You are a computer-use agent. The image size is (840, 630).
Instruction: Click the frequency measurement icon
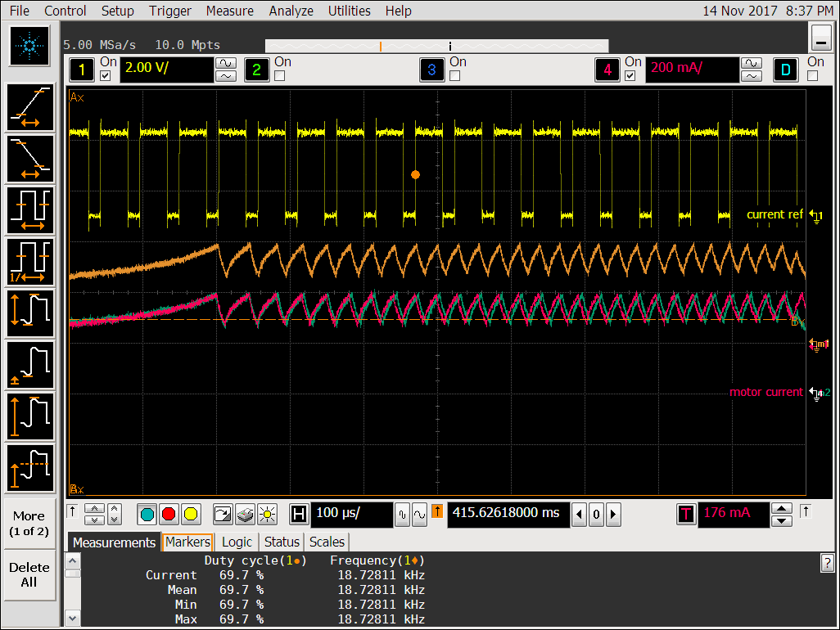[x=31, y=261]
